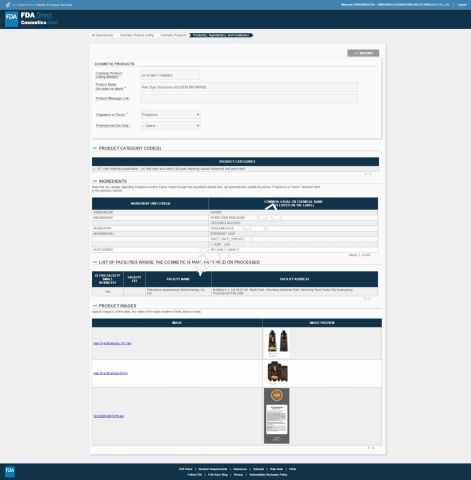Select the highlighted Products breadcrumb step
471x480 pixels.
click(x=221, y=35)
